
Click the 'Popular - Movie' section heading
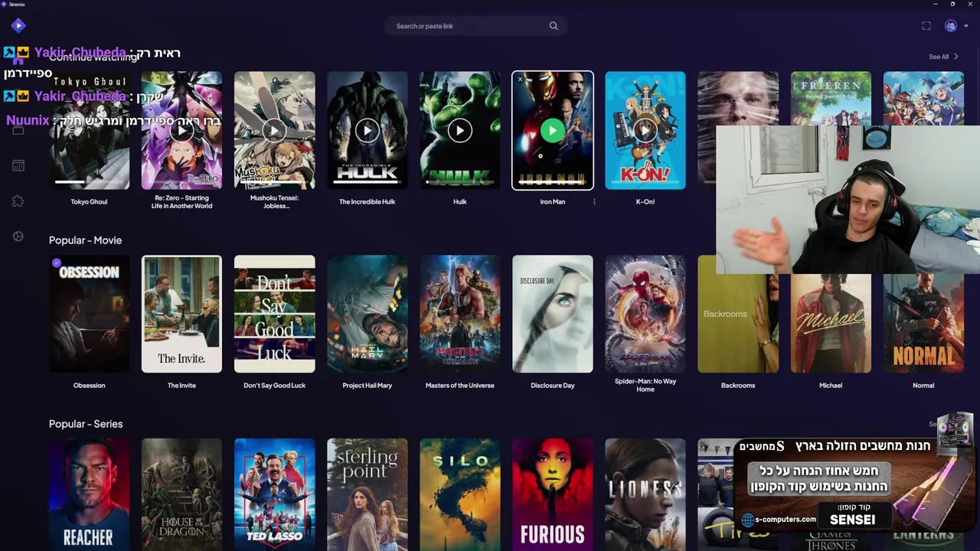click(x=85, y=240)
